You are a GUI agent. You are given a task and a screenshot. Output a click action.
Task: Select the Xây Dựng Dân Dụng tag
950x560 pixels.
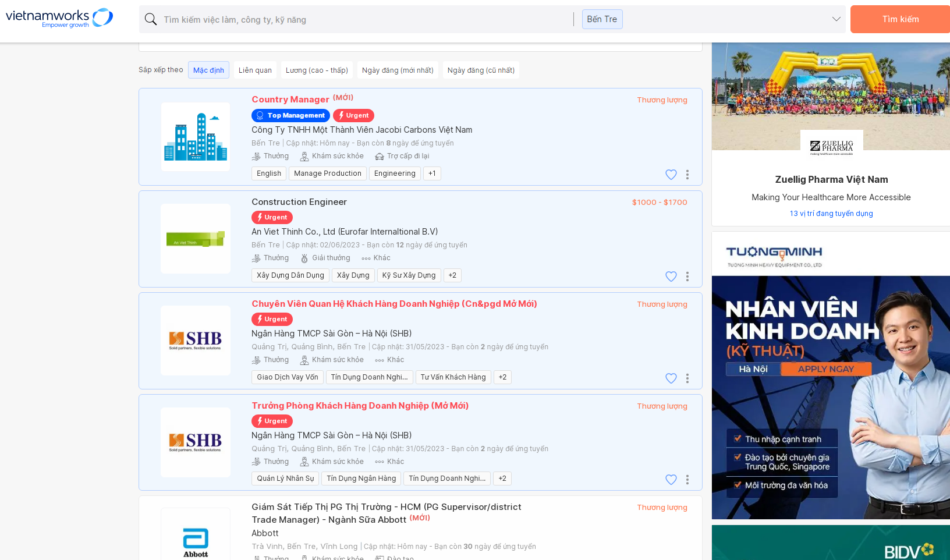290,275
